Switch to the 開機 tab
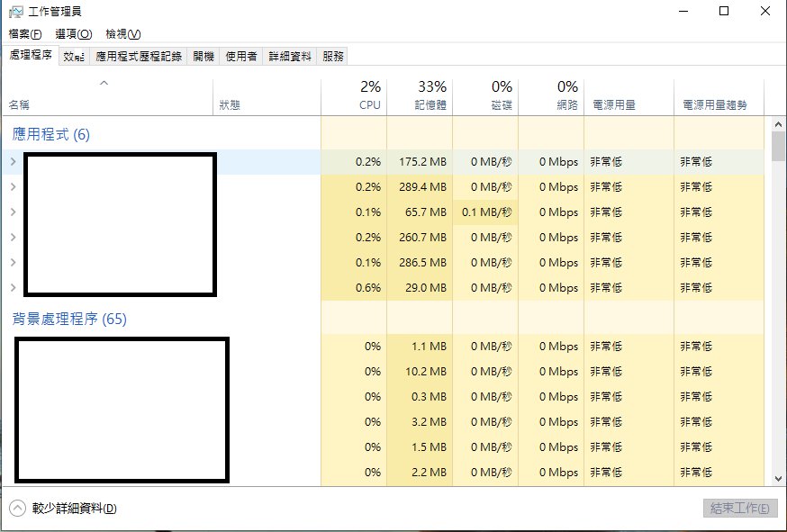 point(204,56)
